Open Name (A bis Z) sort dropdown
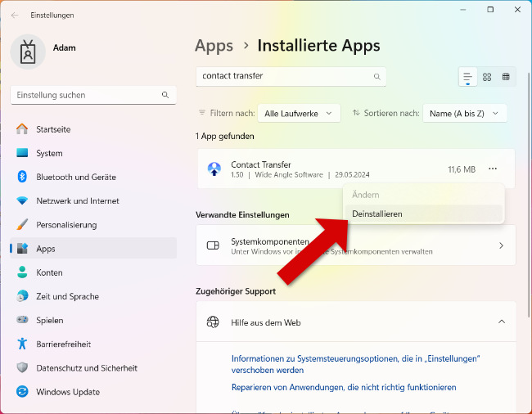Screen dimensions: 532x414 tap(465, 113)
